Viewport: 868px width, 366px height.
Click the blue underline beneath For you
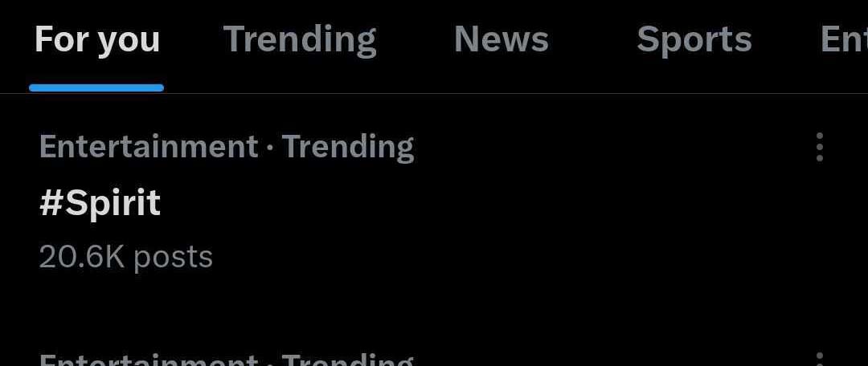tap(96, 87)
